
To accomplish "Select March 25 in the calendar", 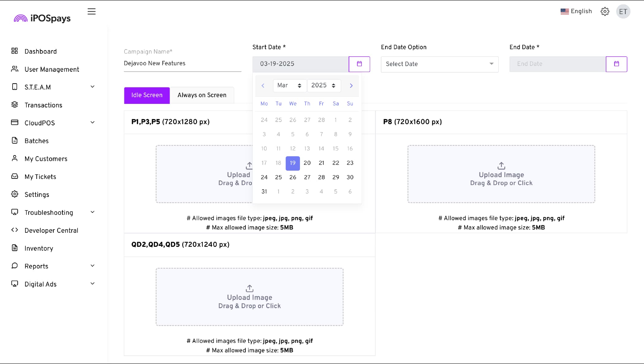I will point(278,177).
